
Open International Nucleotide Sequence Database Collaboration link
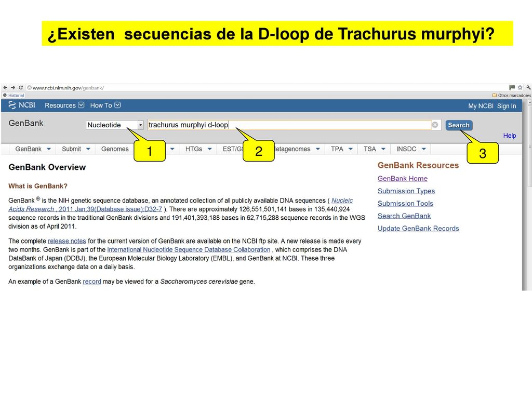[189, 250]
